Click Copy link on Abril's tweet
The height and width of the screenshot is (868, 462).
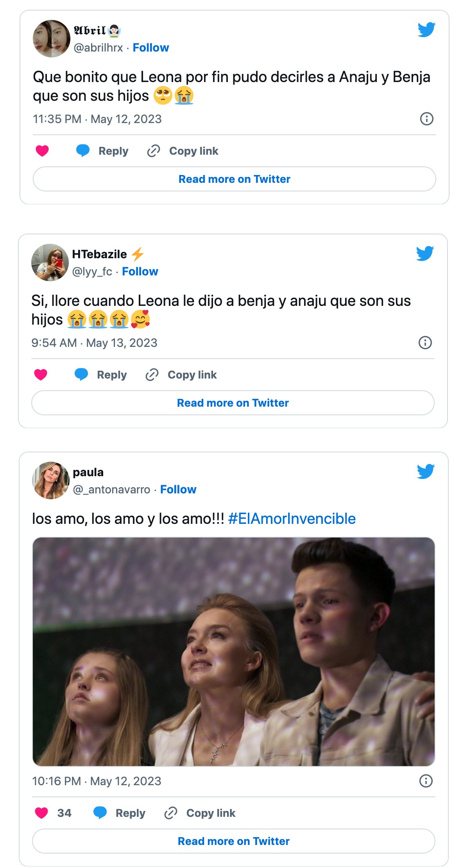pos(193,151)
